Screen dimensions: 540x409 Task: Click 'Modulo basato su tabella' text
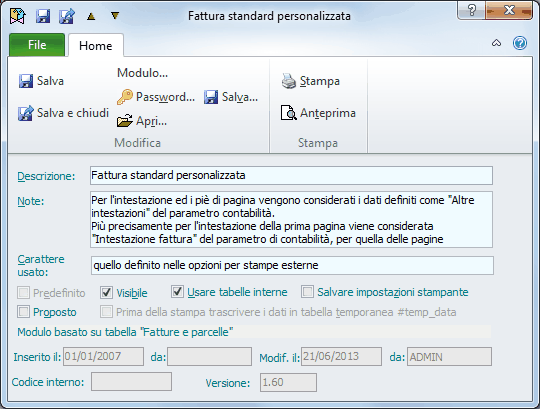125,332
